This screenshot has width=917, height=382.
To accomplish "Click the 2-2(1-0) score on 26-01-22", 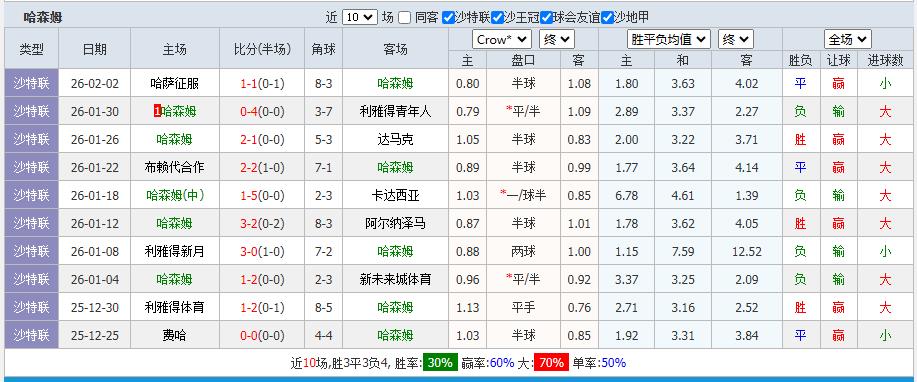I will tap(263, 167).
